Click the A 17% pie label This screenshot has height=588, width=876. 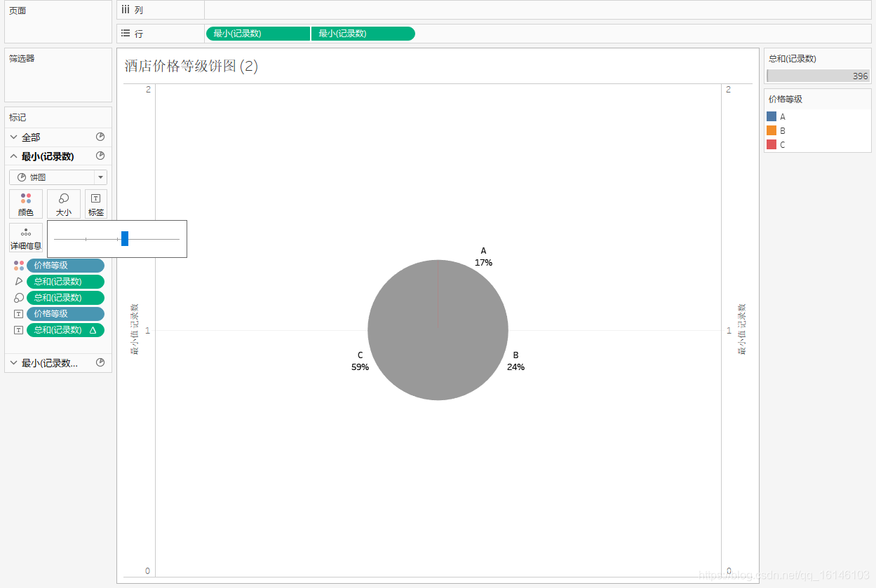coord(483,257)
